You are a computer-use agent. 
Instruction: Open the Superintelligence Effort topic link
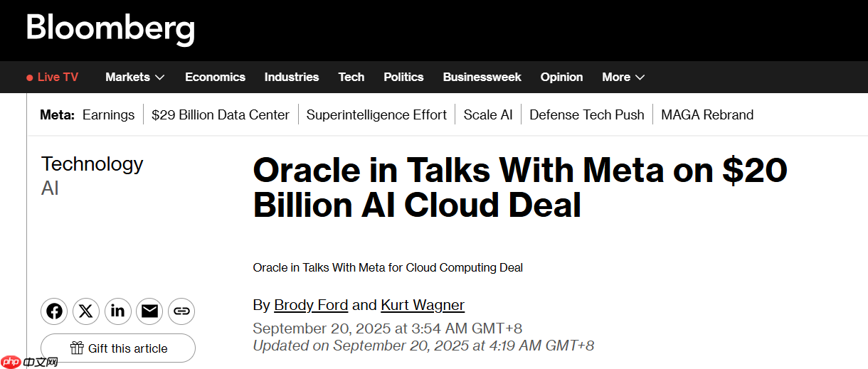click(x=376, y=114)
